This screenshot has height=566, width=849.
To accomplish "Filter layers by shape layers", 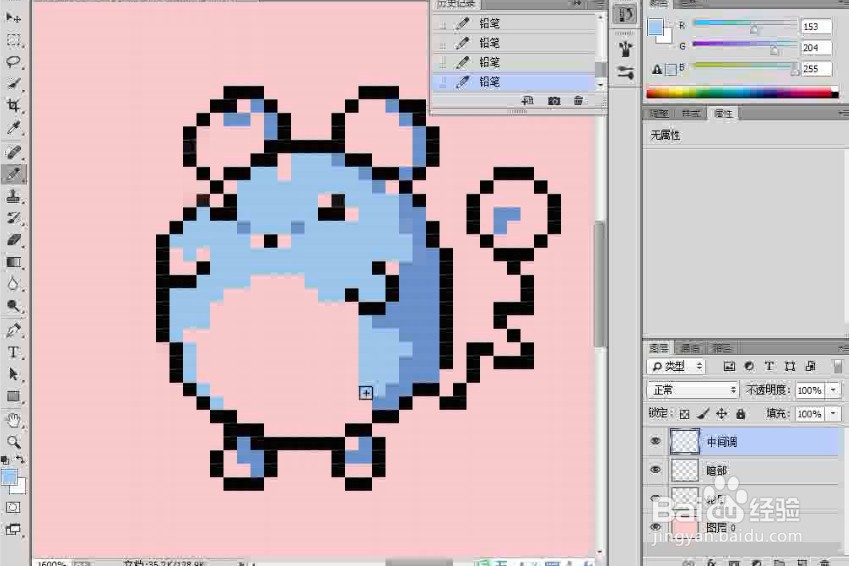I will pos(790,367).
